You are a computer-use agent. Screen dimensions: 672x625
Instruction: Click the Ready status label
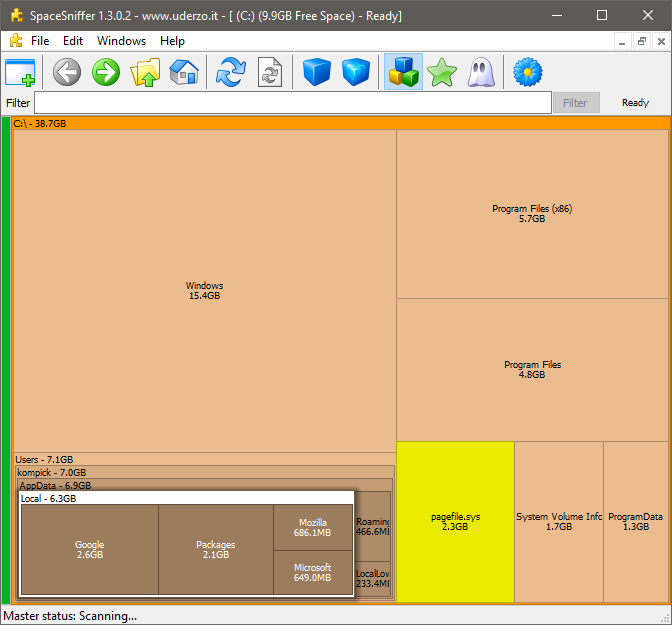tap(635, 103)
